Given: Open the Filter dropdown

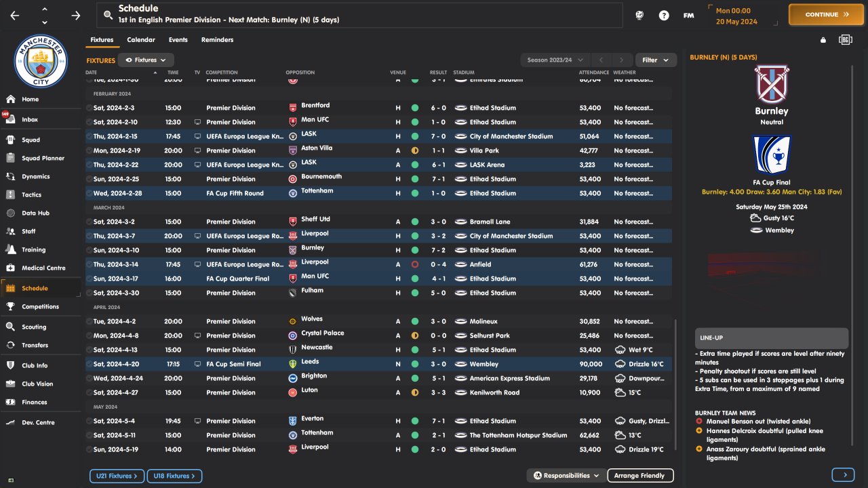Looking at the screenshot, I should pos(655,60).
